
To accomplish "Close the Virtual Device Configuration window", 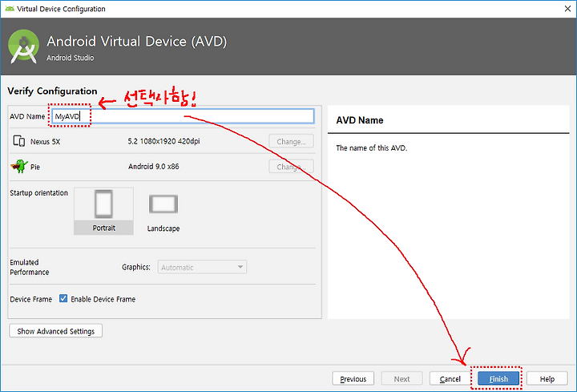I will [568, 9].
